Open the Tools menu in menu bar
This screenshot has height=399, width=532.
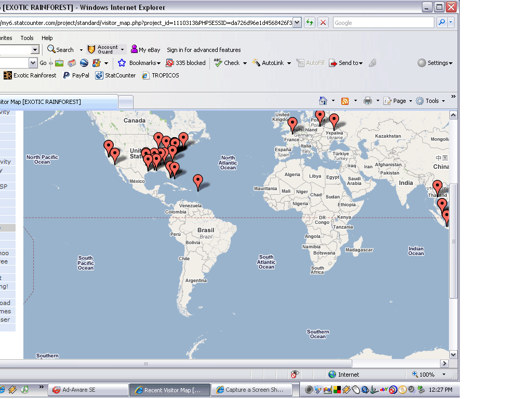[x=27, y=38]
